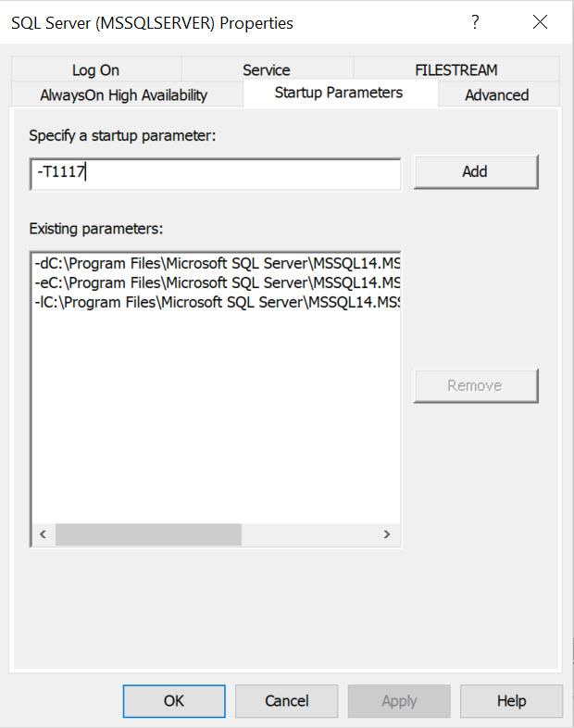574x728 pixels.
Task: Open the Service tab
Action: [x=267, y=69]
